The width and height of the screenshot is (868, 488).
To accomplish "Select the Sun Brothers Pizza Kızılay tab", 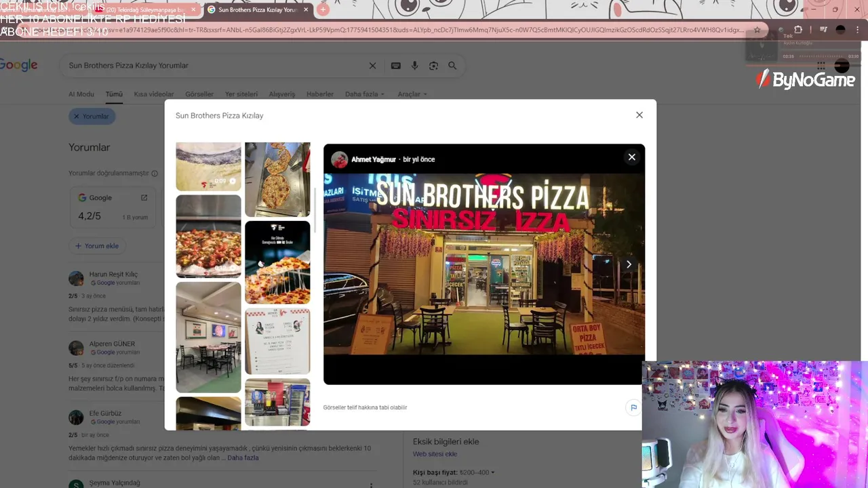I will (x=258, y=9).
